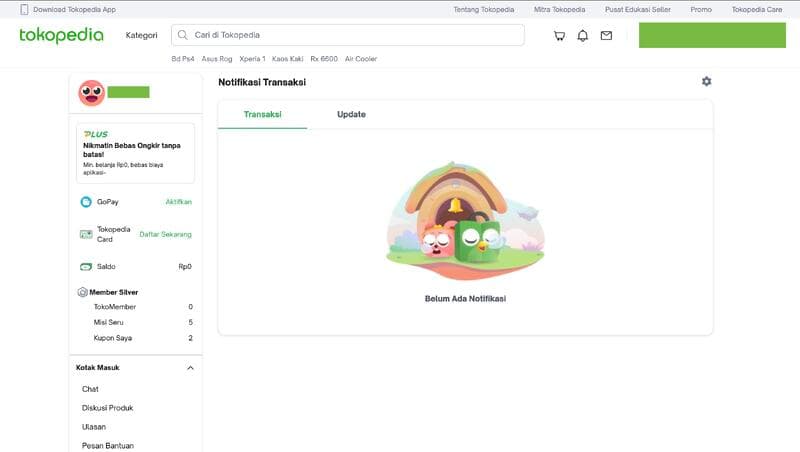Click the Tokopedia logo
The image size is (800, 452).
[61, 35]
